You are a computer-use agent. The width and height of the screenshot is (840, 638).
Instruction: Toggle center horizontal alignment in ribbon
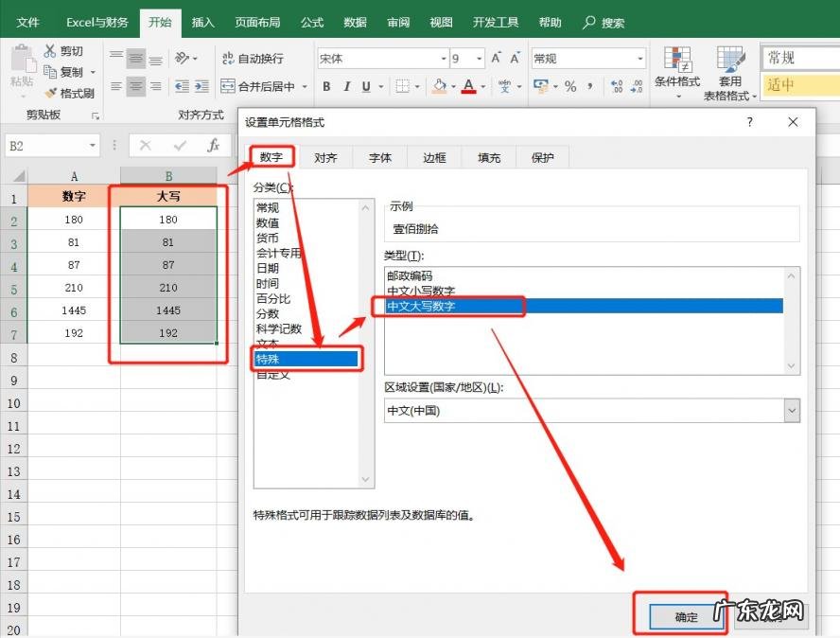tap(136, 86)
